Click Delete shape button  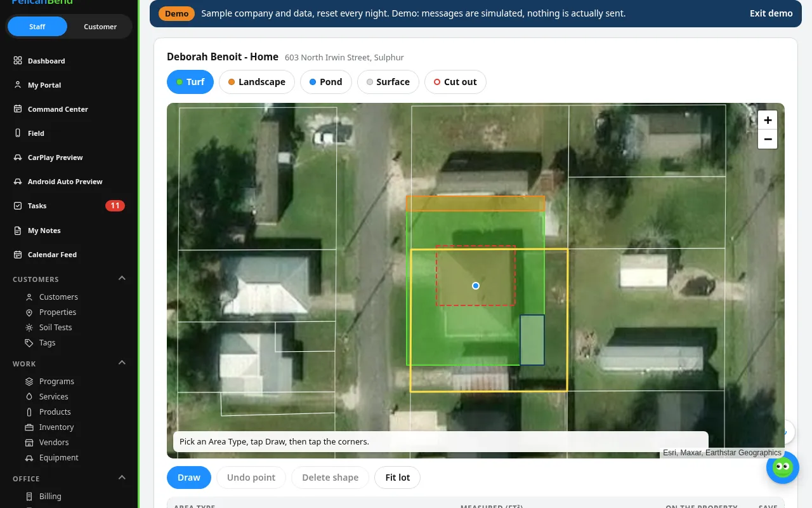(x=331, y=478)
